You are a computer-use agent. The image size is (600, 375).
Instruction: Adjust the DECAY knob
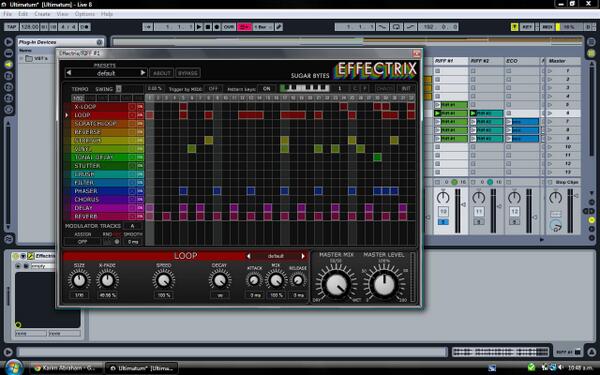(220, 280)
